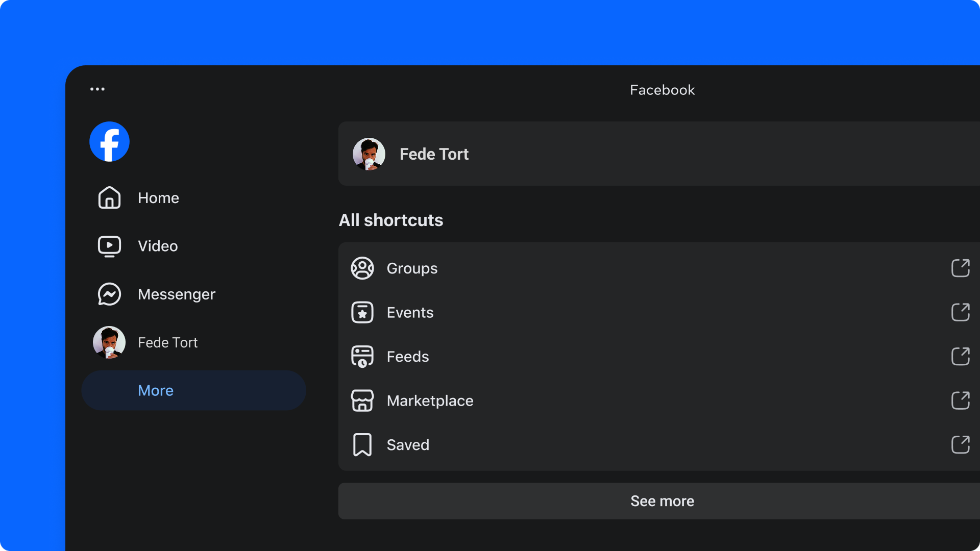Click profile photo in Fede Tort card
Image resolution: width=980 pixels, height=551 pixels.
pyautogui.click(x=369, y=154)
